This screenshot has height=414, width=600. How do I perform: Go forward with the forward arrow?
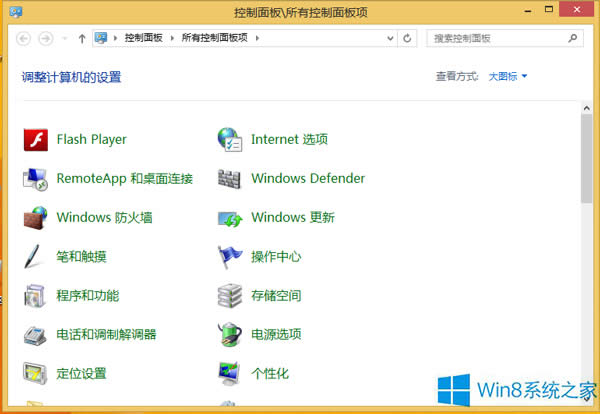point(46,38)
